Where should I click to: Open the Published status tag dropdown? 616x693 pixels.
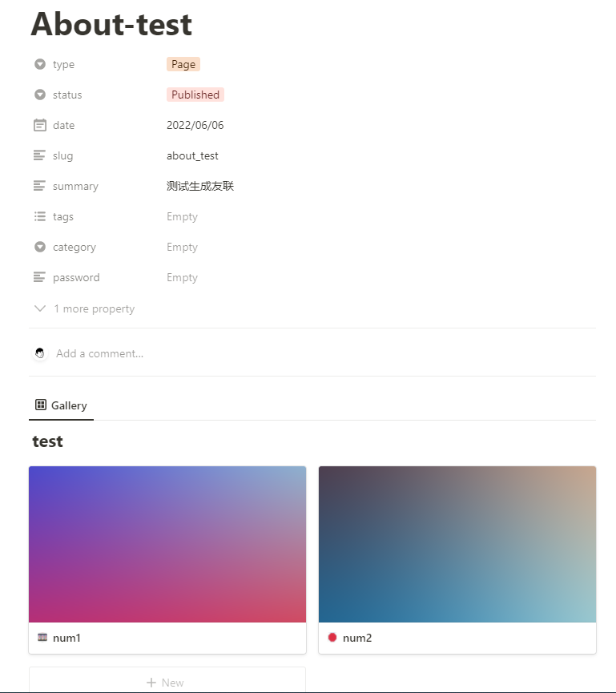point(195,95)
